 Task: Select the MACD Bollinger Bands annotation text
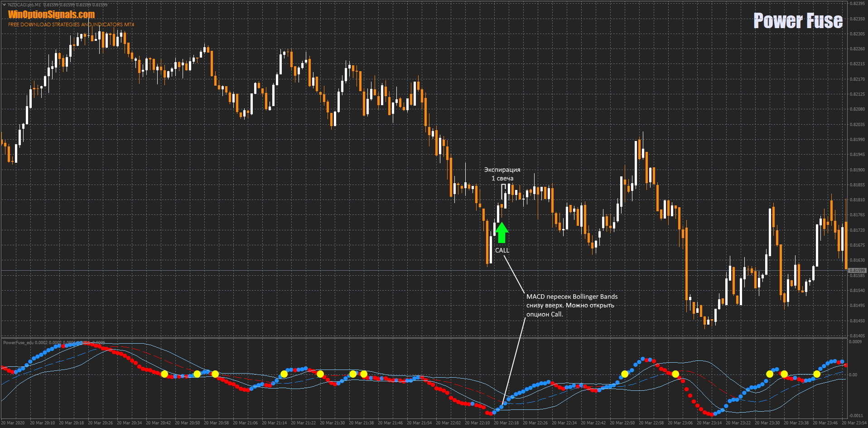(572, 305)
